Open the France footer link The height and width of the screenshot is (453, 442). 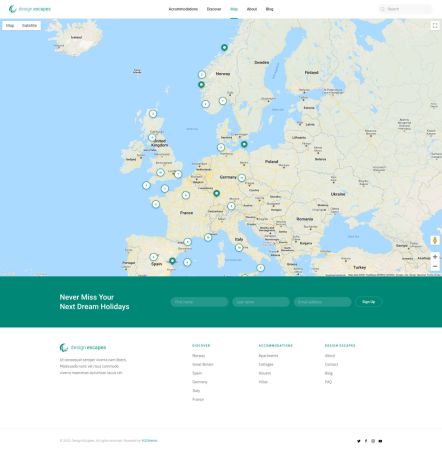tap(198, 399)
